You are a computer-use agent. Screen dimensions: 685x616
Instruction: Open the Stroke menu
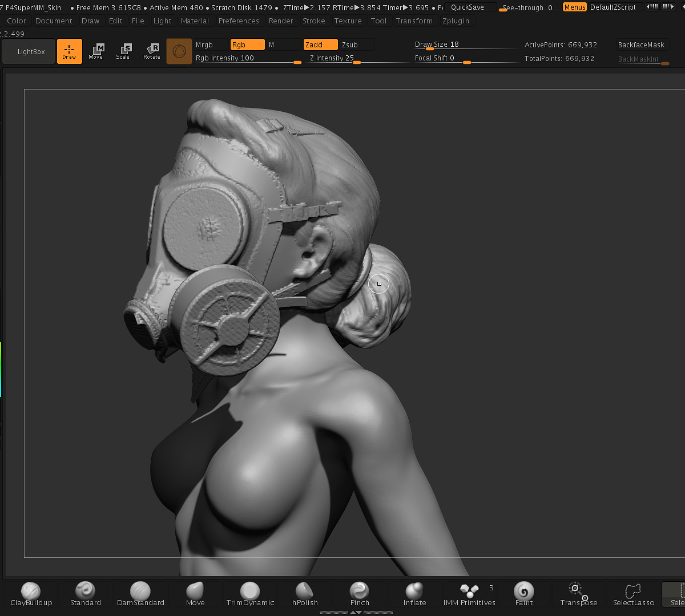[x=314, y=21]
